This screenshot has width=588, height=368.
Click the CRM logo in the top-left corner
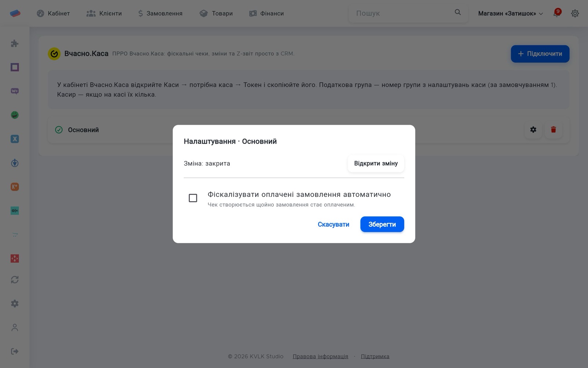[x=15, y=13]
